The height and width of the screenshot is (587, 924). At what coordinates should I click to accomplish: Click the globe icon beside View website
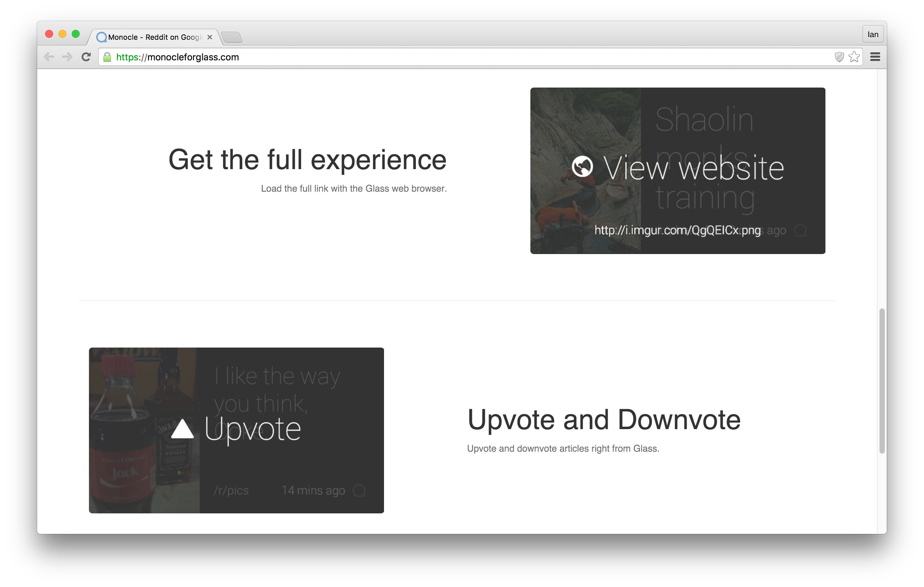(x=582, y=166)
